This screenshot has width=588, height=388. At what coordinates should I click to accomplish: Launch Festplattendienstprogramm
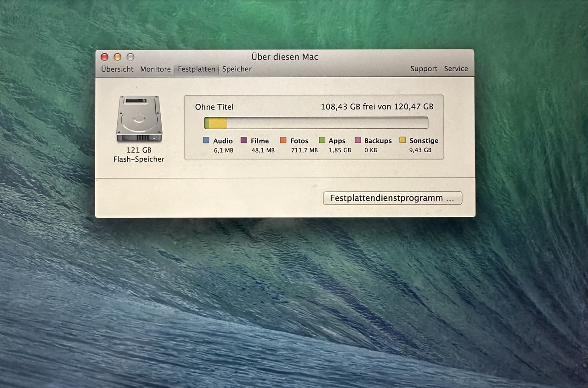click(392, 198)
